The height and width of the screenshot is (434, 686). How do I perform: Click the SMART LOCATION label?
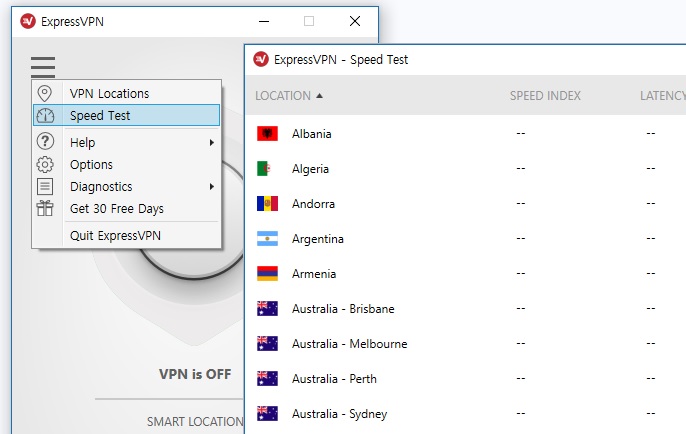(x=195, y=421)
